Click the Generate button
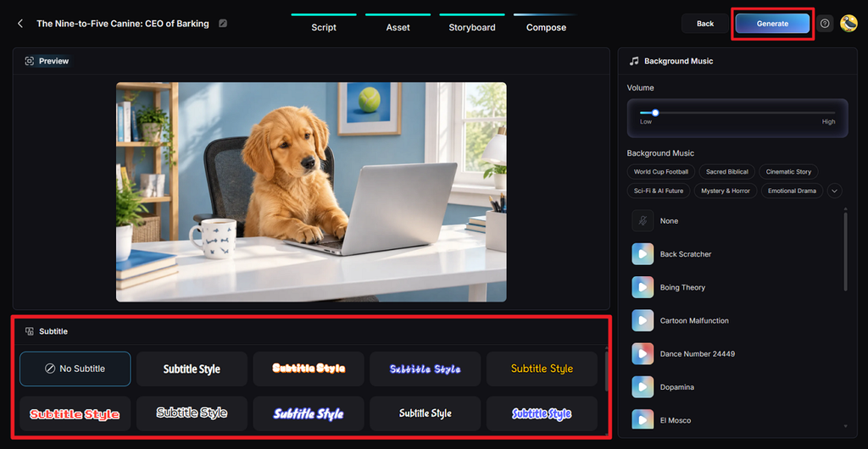The height and width of the screenshot is (449, 868). pos(773,23)
